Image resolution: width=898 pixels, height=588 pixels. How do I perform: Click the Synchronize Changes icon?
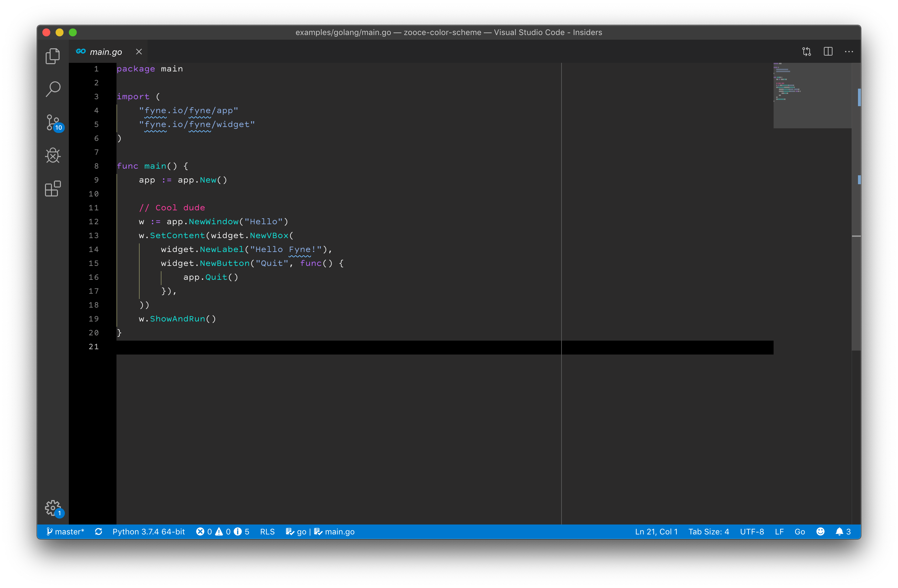[x=99, y=531]
